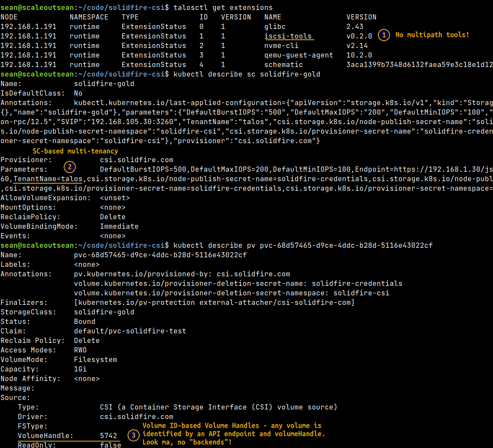This screenshot has height=448, width=493.
Task: Click version value '2.43' for glibc
Action: point(355,27)
